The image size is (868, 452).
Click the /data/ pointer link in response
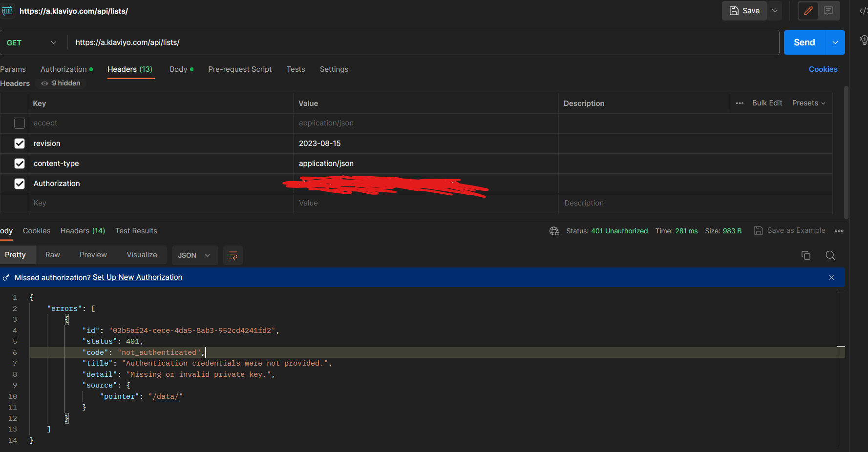click(x=166, y=396)
